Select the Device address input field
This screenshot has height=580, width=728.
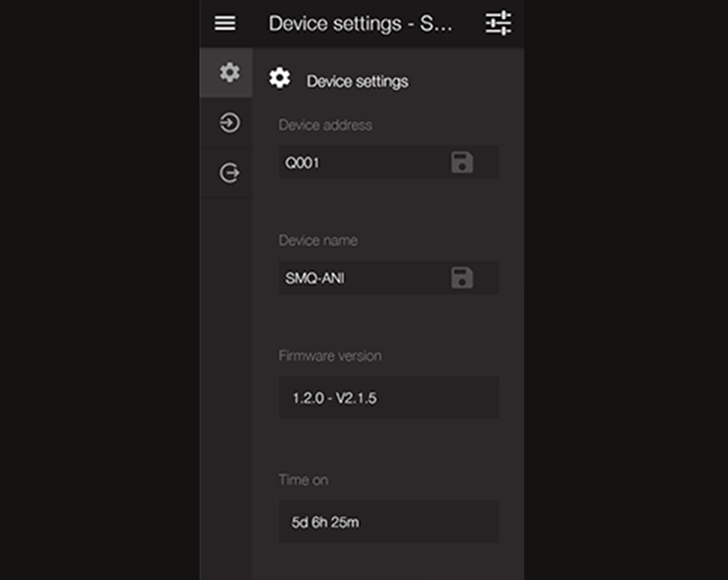[367, 162]
